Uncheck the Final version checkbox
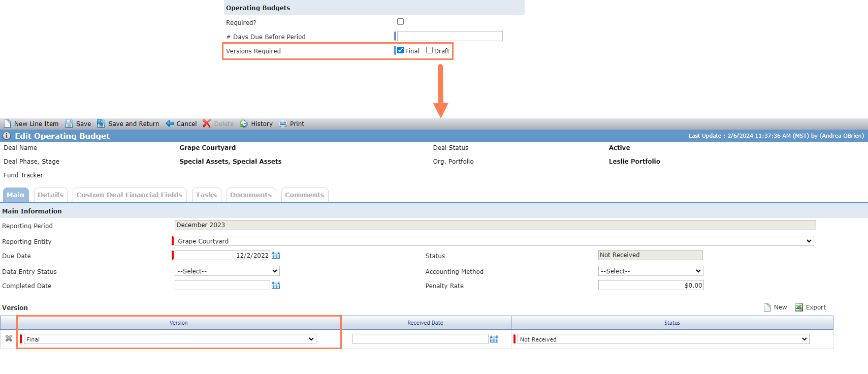 click(400, 50)
